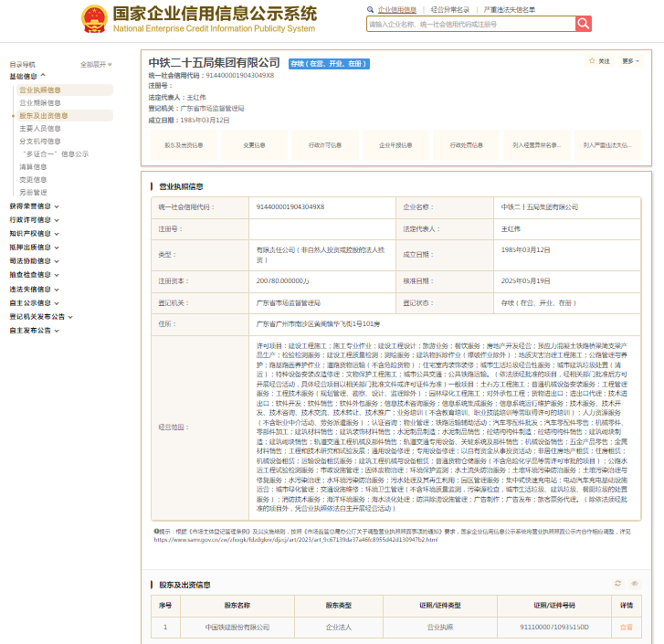Click the refresh icon in shareholder section
This screenshot has height=644, width=664.
[x=617, y=583]
